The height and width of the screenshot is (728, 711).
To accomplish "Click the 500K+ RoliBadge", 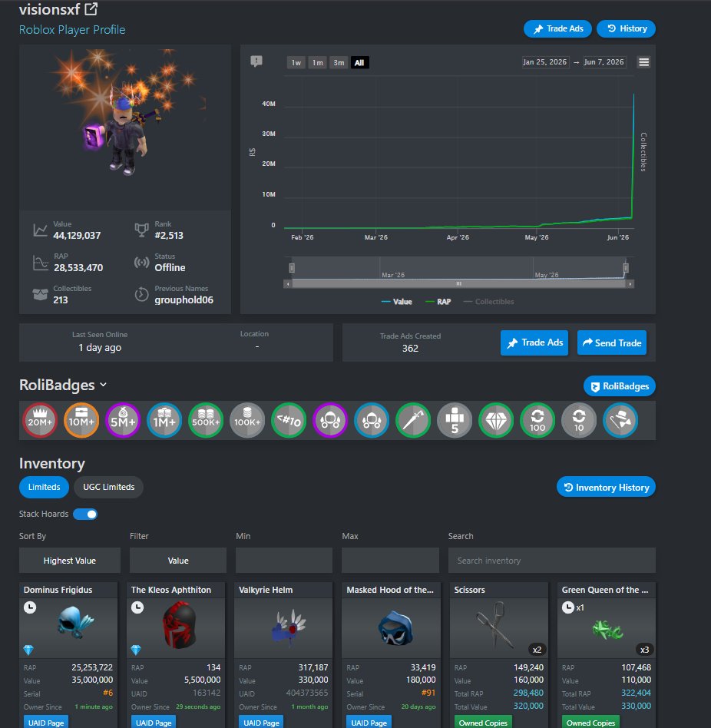I will coord(206,421).
